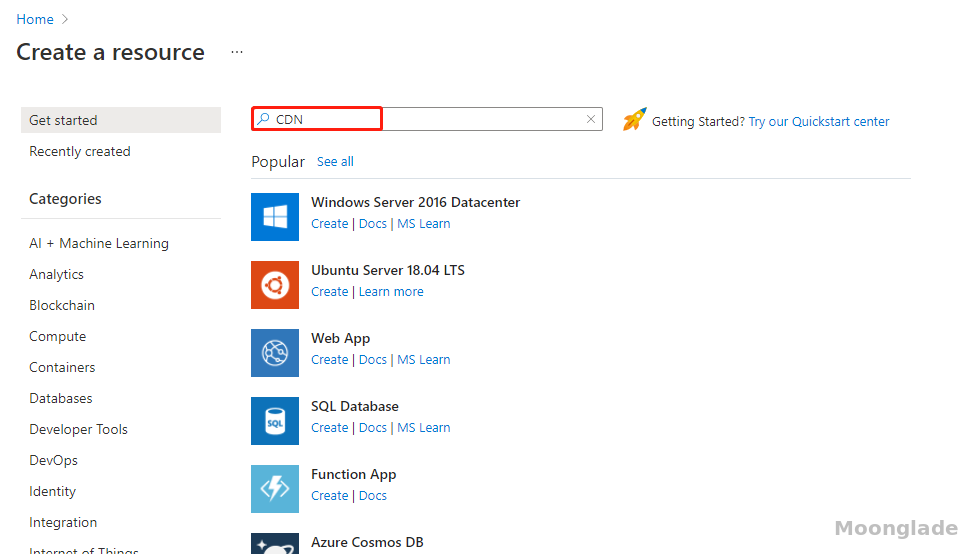Open DevOps category
Viewport: 973px width, 554px height.
53,460
